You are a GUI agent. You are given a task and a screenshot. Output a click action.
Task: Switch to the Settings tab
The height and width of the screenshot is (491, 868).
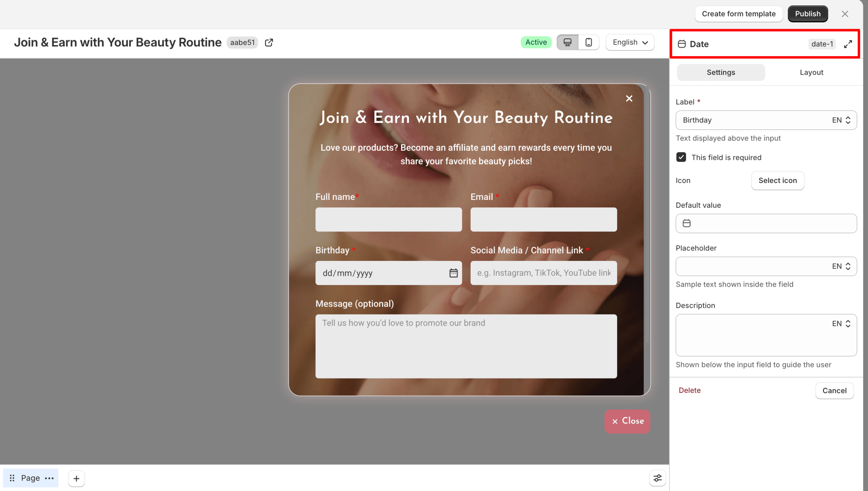click(721, 72)
